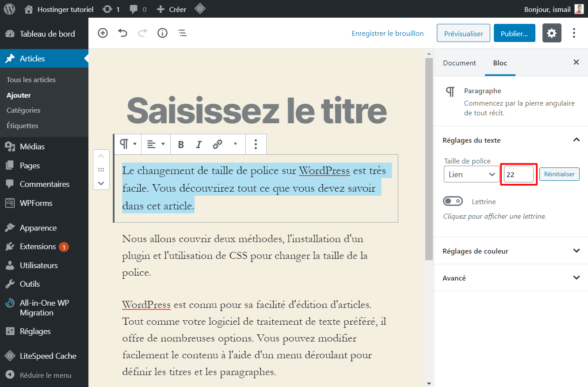Click the Undo arrow in the toolbar
Screen dimensions: 588x387
point(122,33)
